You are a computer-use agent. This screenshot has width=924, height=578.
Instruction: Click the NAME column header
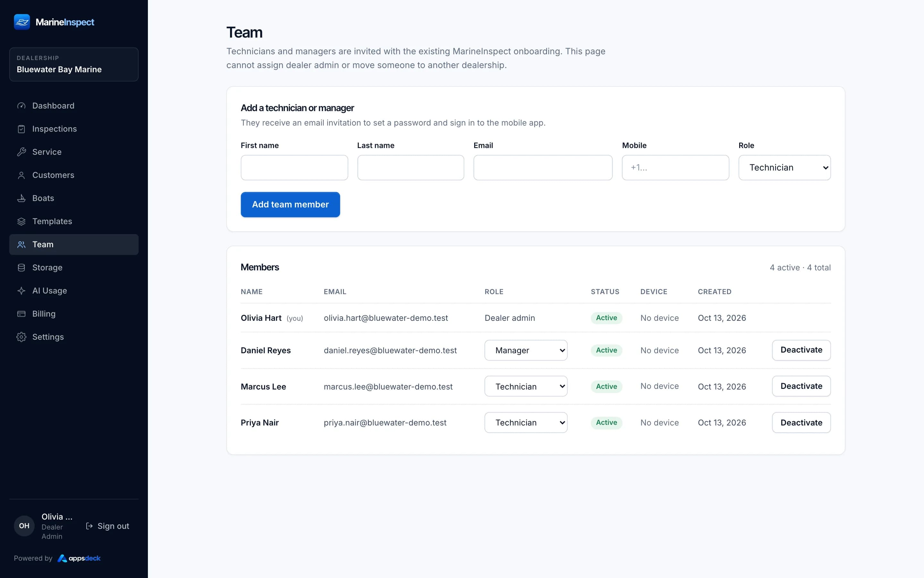(x=252, y=292)
